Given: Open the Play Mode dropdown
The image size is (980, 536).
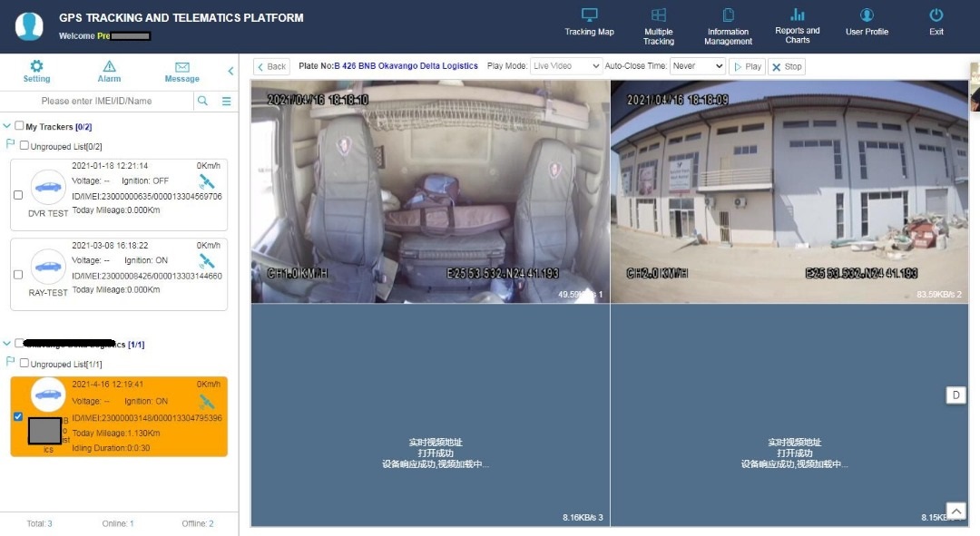Looking at the screenshot, I should click(565, 66).
